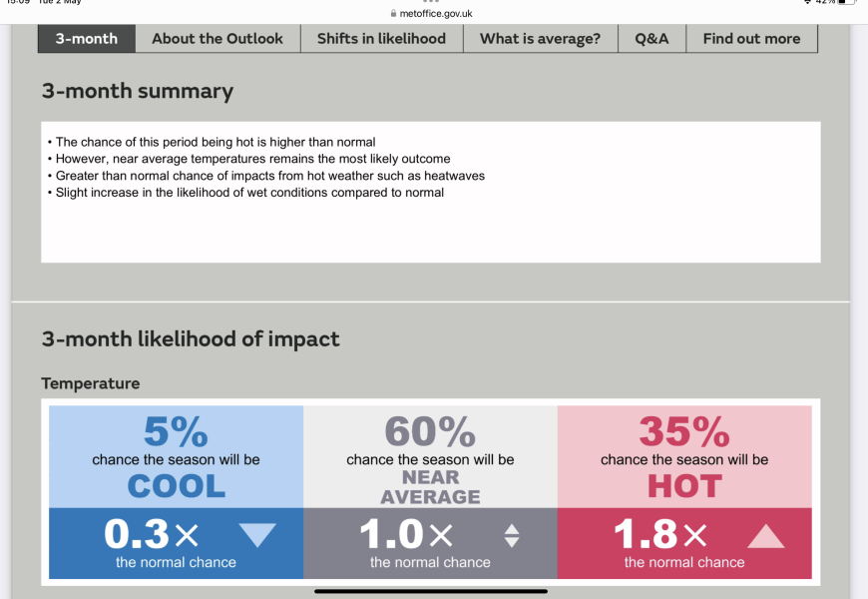The image size is (868, 599).
Task: Select the What is average? tab
Action: point(540,39)
